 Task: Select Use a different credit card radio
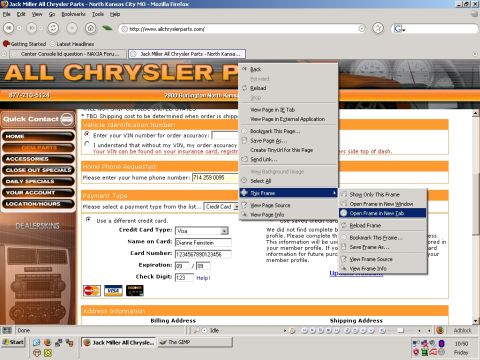(x=88, y=219)
